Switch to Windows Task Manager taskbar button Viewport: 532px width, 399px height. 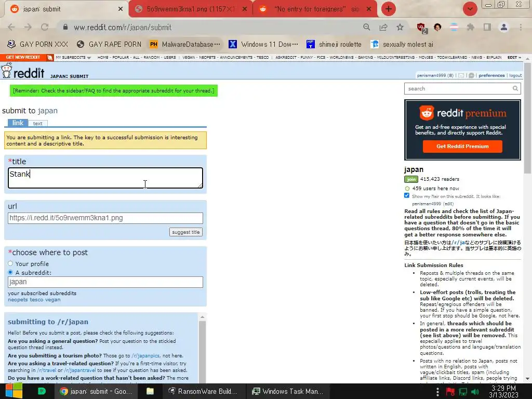[288, 391]
